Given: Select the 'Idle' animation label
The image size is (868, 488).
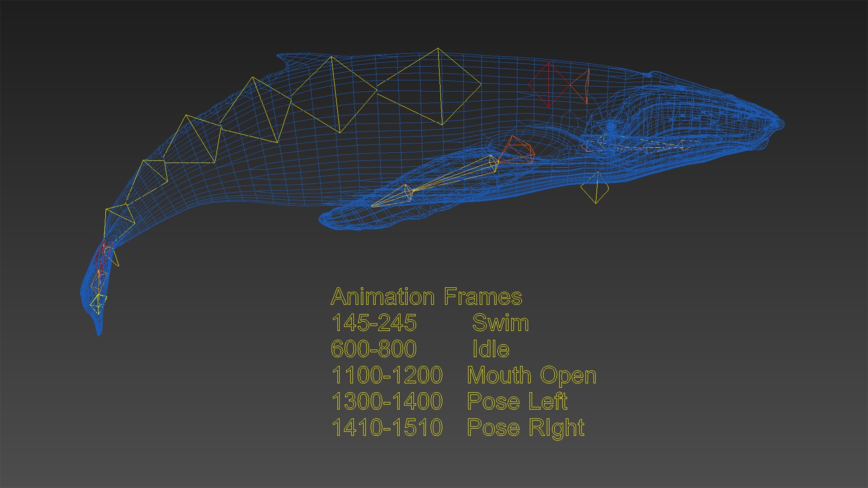Looking at the screenshot, I should [491, 349].
